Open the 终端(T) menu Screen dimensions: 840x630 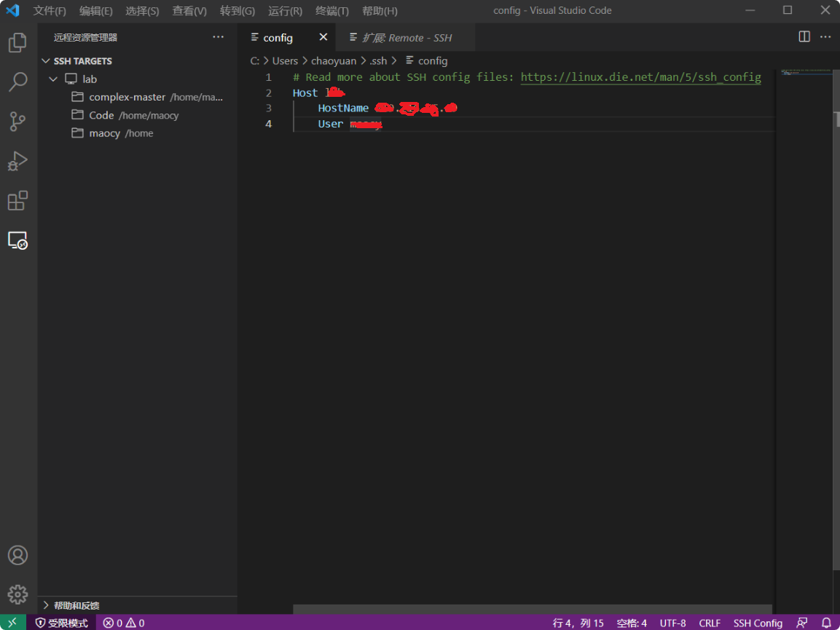coord(332,11)
